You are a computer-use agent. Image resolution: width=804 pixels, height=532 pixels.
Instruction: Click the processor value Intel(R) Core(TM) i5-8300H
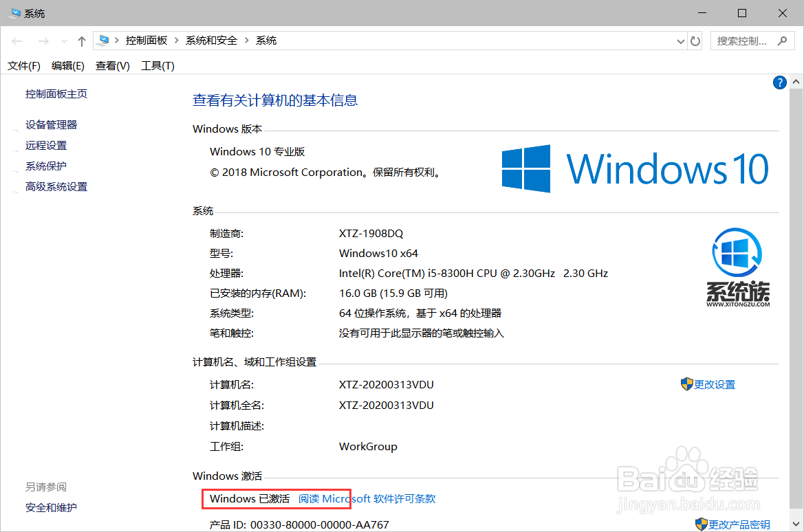click(x=473, y=273)
